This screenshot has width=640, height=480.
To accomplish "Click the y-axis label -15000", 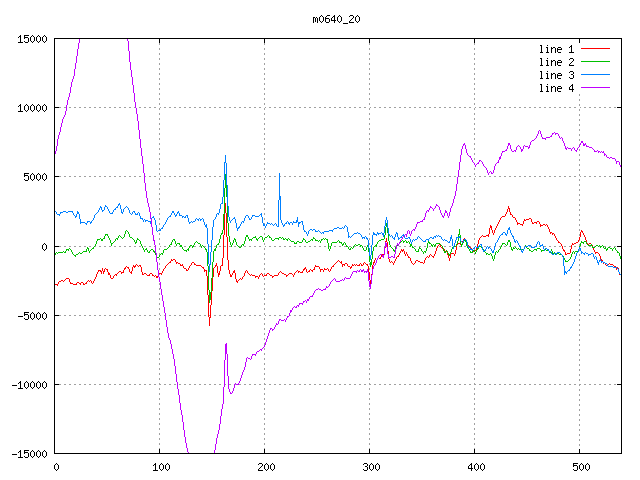I will coord(29,454).
